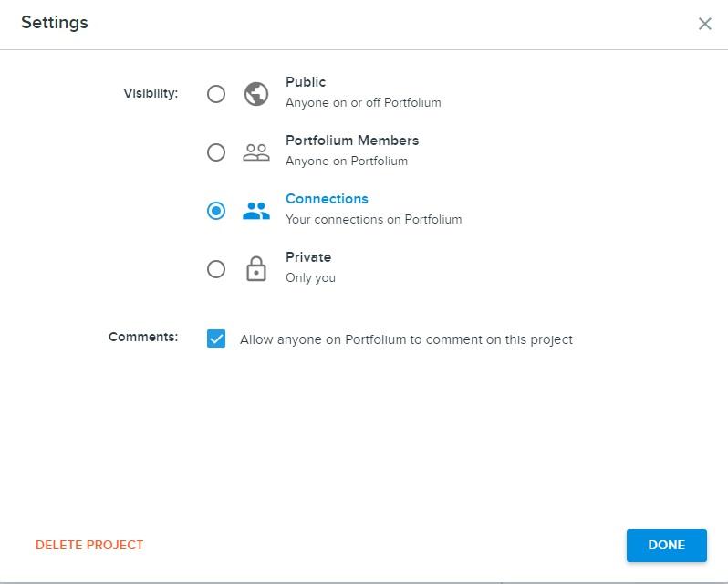Click the 'Comments:' field label

point(143,337)
